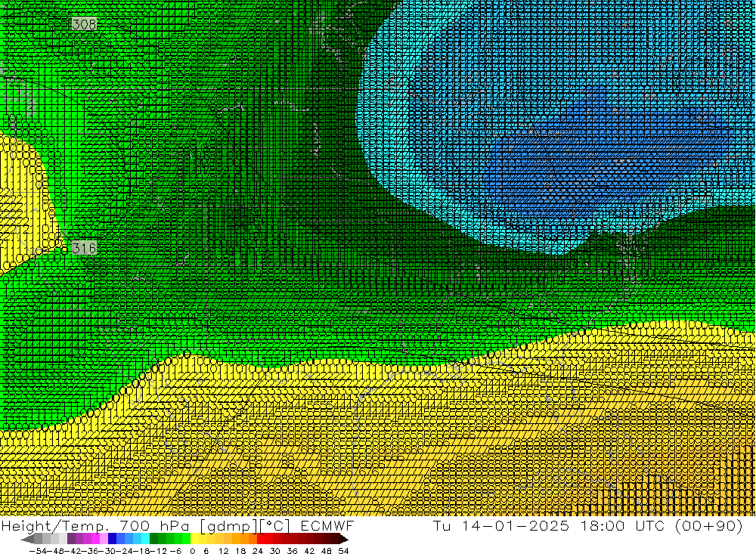Image resolution: width=756 pixels, height=554 pixels.
Task: Click the '12' legend value
Action: (223, 551)
